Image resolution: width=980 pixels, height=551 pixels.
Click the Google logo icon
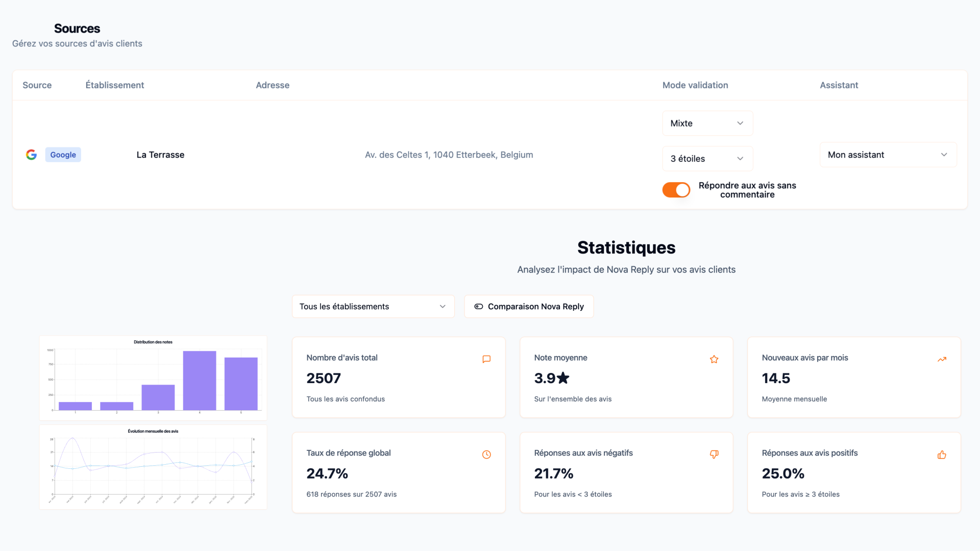(31, 155)
